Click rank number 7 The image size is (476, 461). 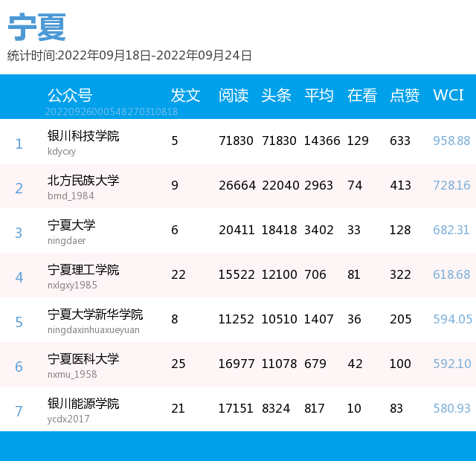click(x=19, y=411)
